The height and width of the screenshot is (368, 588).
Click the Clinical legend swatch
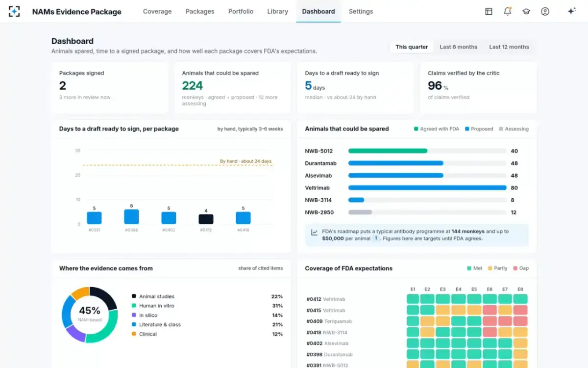pyautogui.click(x=134, y=334)
